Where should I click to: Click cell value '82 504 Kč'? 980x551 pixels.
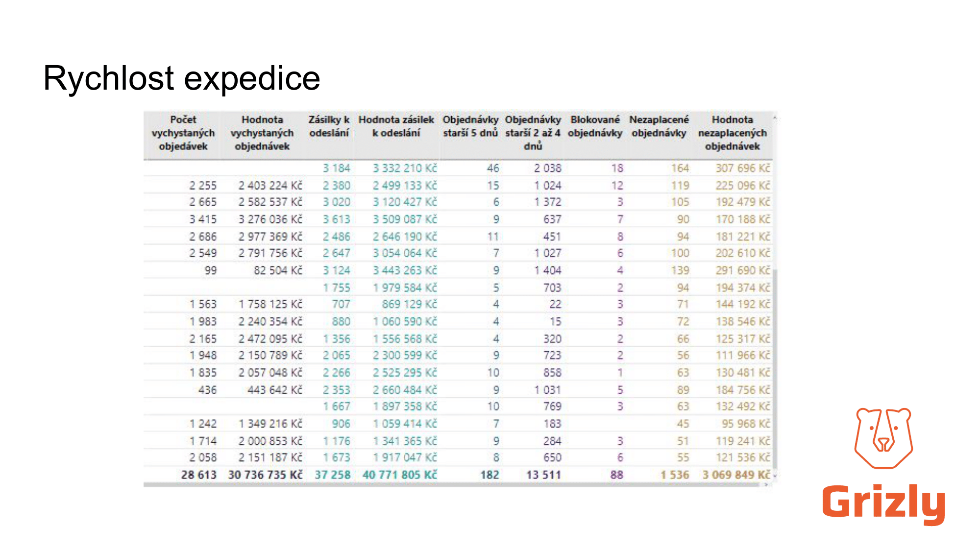pos(278,270)
